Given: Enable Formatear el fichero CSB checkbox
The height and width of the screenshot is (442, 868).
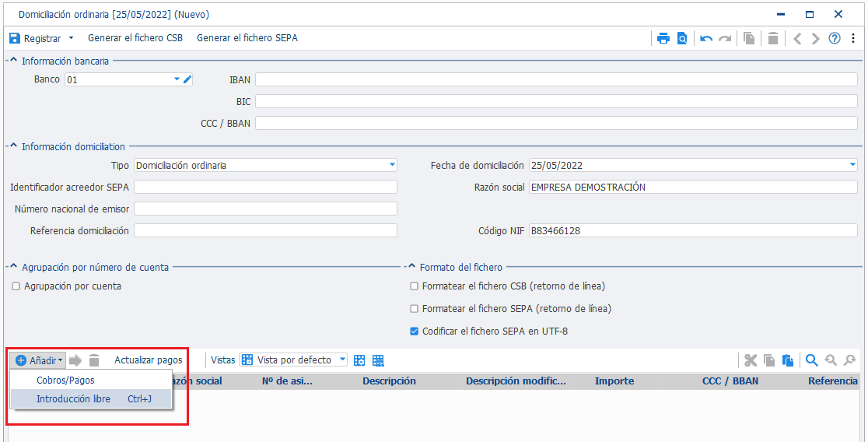Looking at the screenshot, I should [x=414, y=286].
